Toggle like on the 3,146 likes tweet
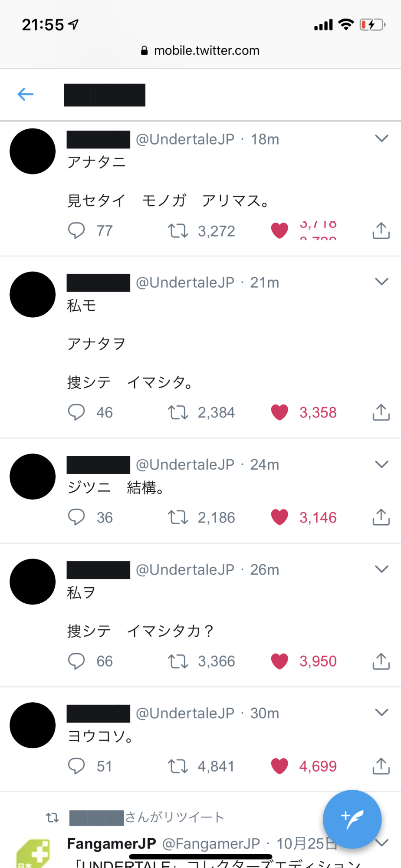Image resolution: width=401 pixels, height=868 pixels. 279,517
